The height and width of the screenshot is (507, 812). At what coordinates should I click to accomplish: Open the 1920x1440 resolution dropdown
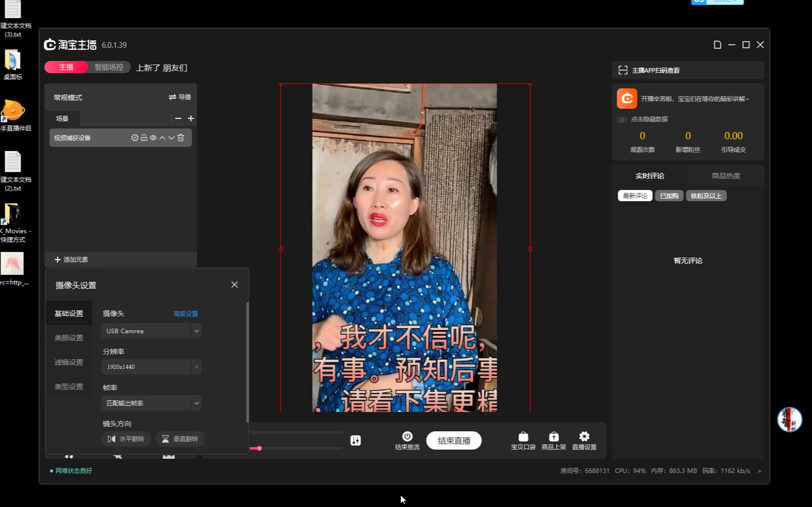coord(196,367)
